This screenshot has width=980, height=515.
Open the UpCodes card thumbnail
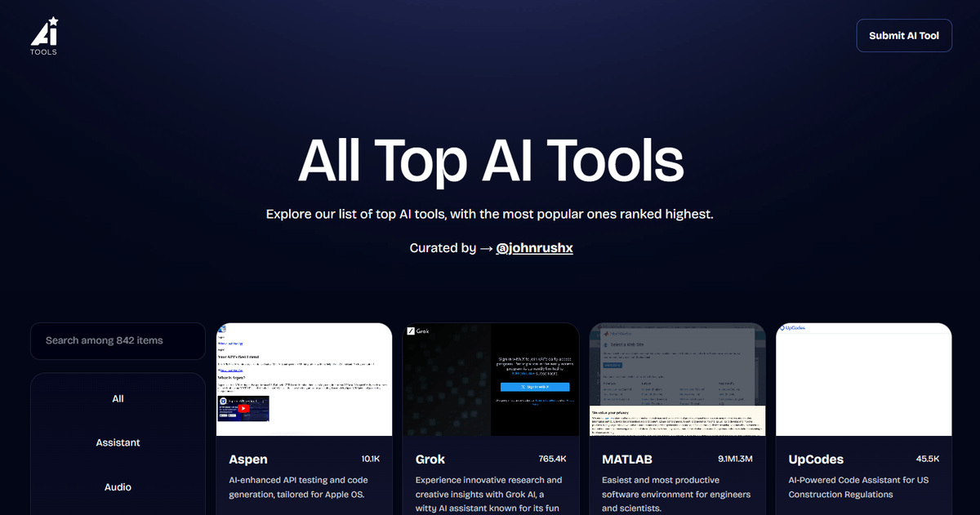(864, 380)
